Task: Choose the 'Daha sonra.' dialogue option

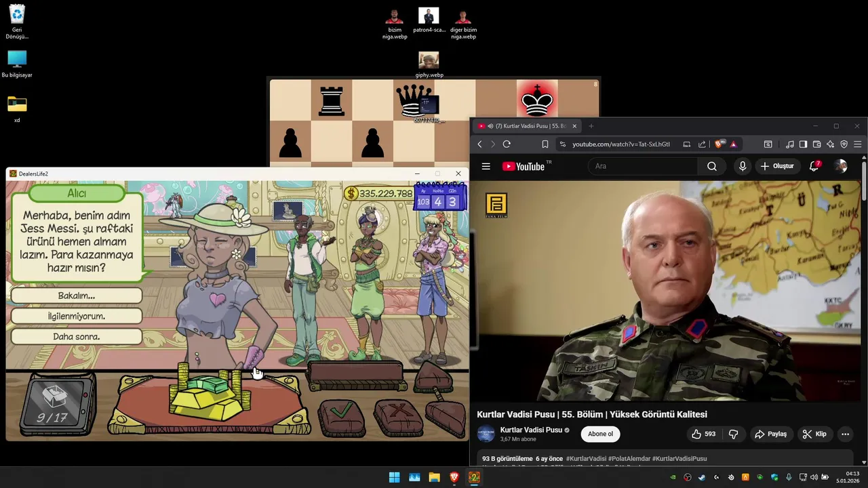Action: coord(77,336)
